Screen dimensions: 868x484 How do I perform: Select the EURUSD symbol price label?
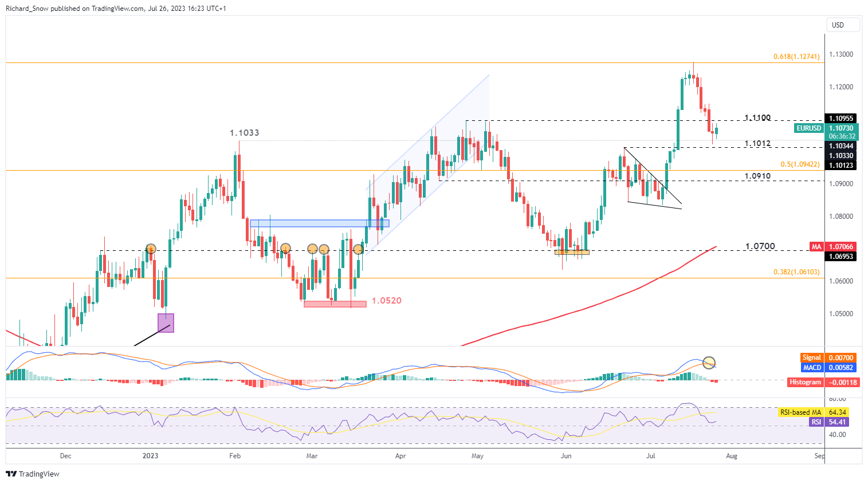pos(809,128)
